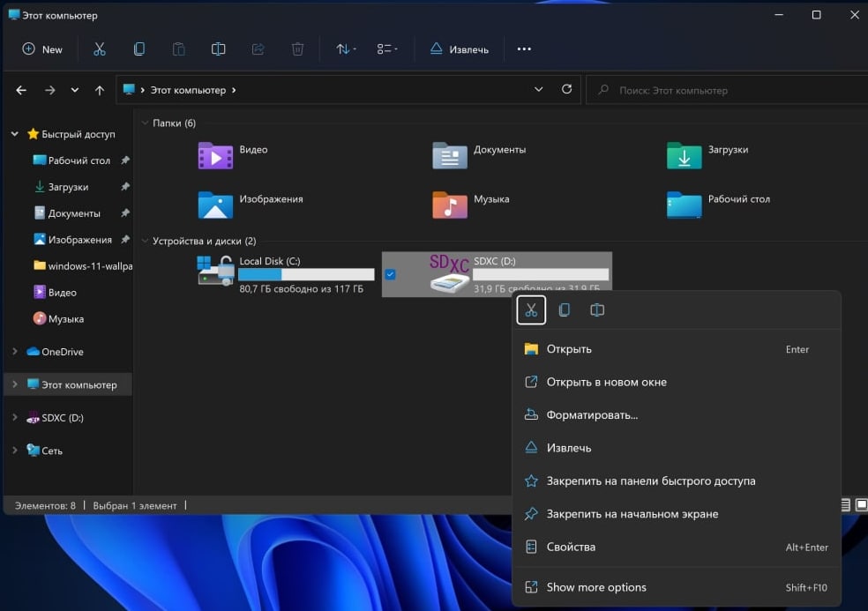Screen dimensions: 868x611
Task: Choose Show more options menu entry
Action: [677, 587]
